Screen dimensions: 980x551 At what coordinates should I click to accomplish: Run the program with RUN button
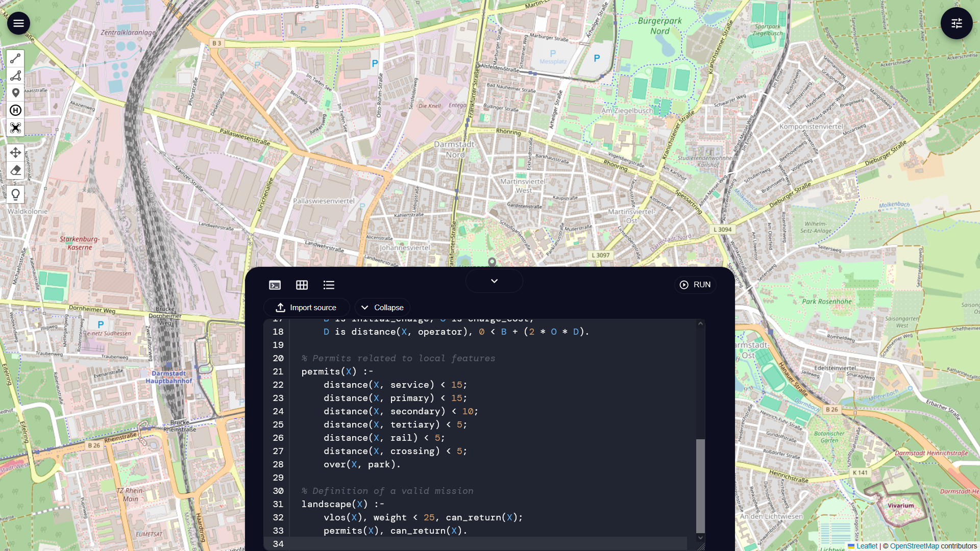(695, 285)
